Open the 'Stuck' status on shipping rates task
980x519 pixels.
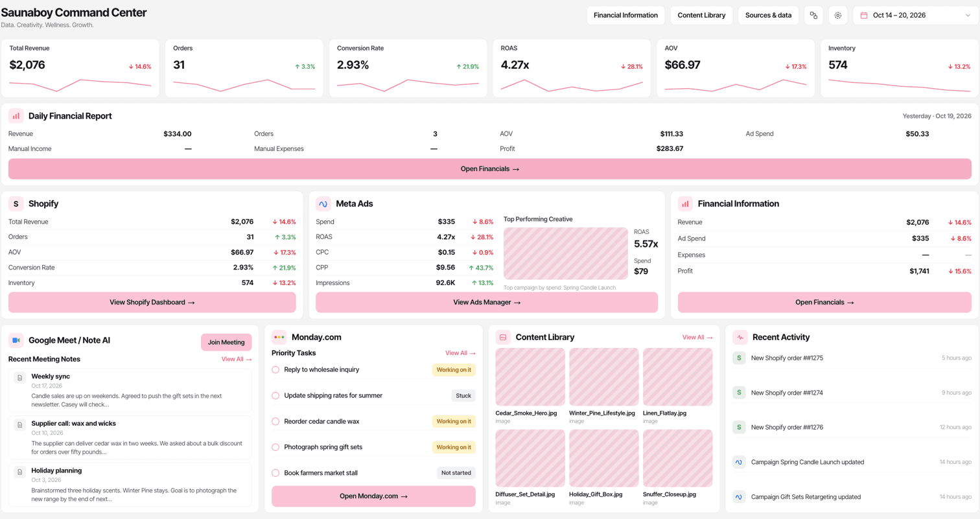click(463, 395)
